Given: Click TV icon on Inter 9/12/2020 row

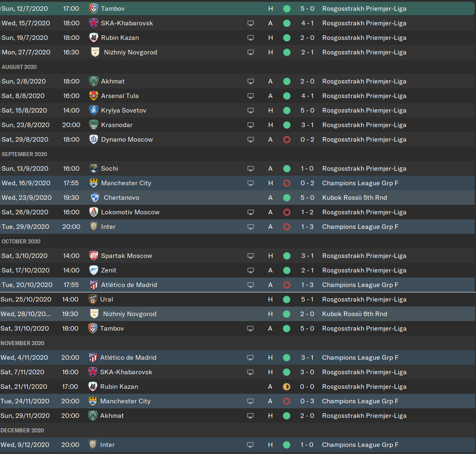Looking at the screenshot, I should [x=250, y=444].
